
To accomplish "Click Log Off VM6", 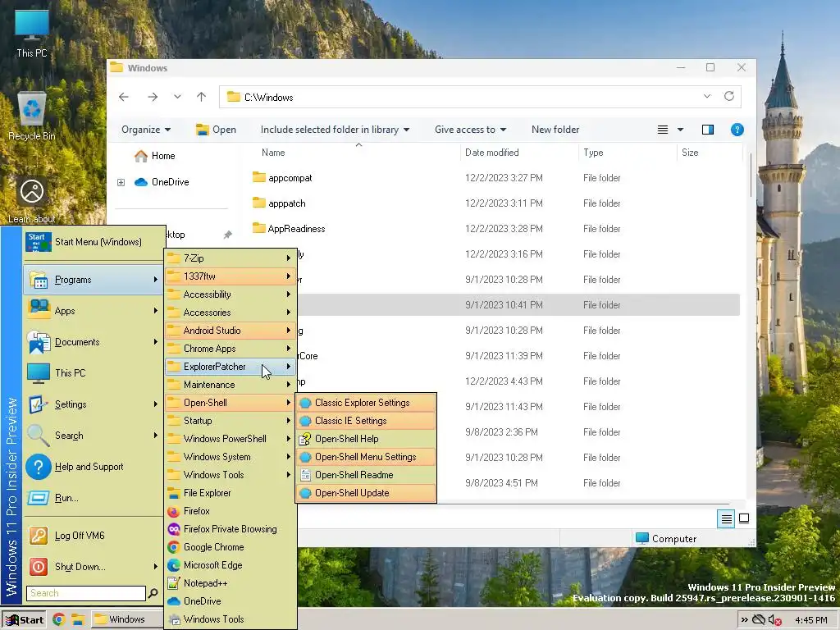I will tap(94, 536).
